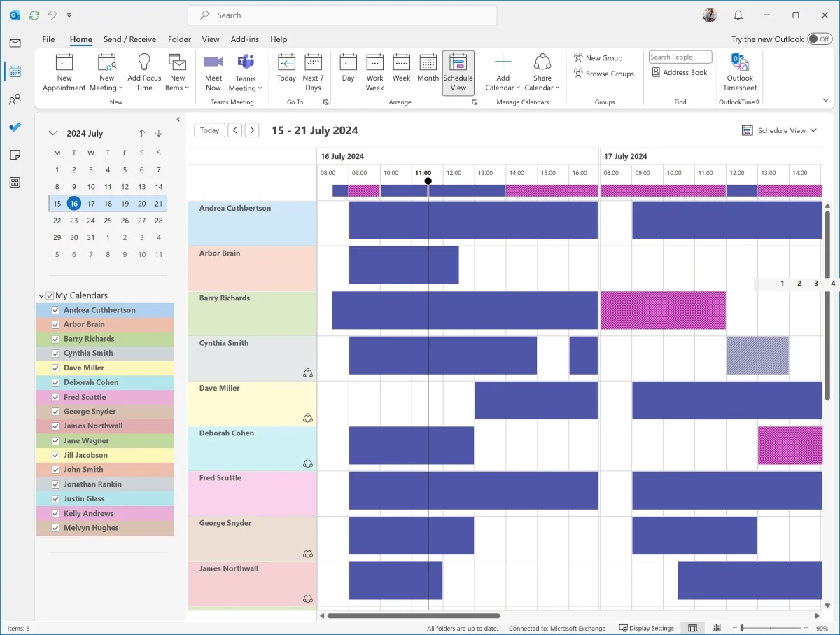Open Browse Groups
Screen dimensions: 840x635
(x=603, y=74)
